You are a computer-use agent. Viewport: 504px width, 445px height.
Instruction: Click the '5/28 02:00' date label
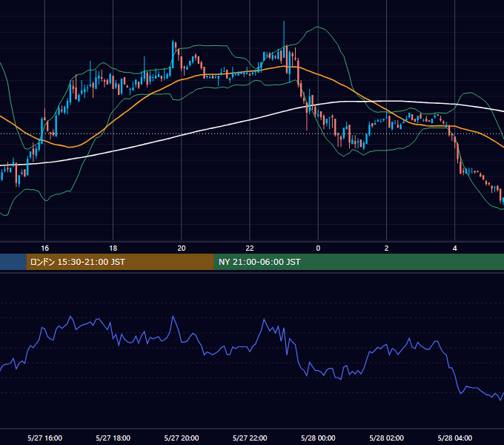tap(386, 438)
